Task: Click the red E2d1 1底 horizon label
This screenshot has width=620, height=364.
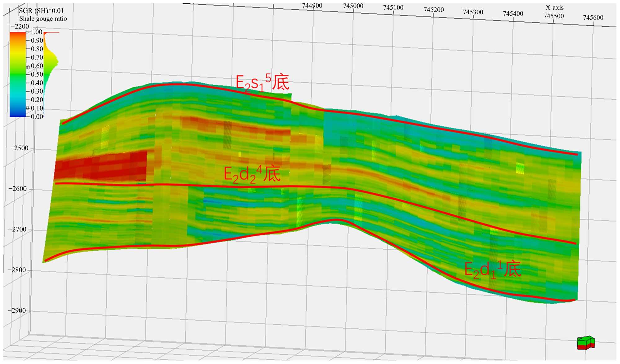Action: click(492, 269)
